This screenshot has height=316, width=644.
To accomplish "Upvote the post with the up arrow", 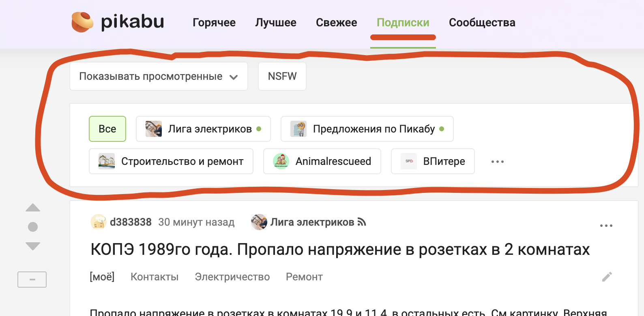I will click(x=33, y=208).
